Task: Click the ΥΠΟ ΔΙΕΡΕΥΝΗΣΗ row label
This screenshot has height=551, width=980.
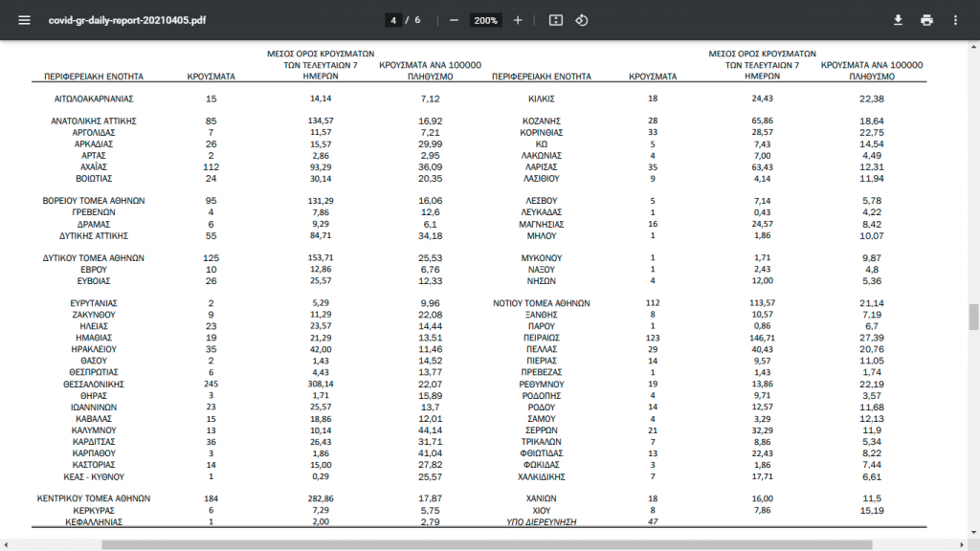Action: pos(542,522)
